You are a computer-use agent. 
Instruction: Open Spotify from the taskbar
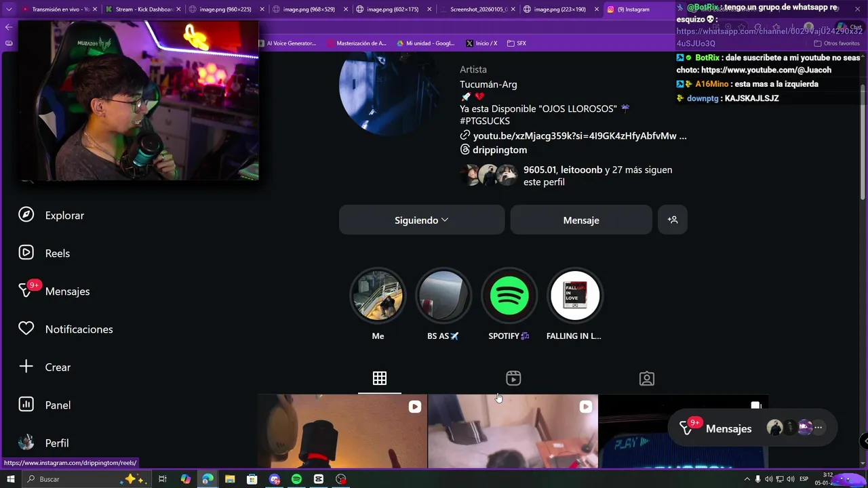pos(296,479)
